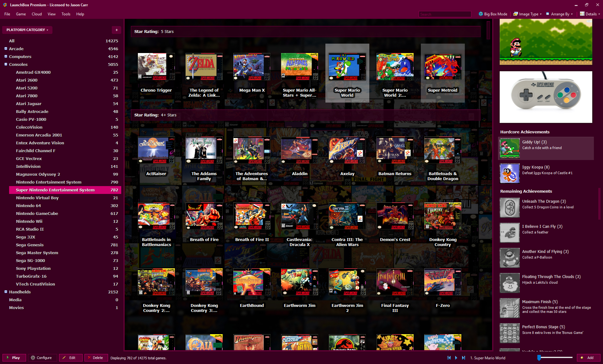The image size is (603, 364).
Task: Click Iggy Koopa achievement badge icon
Action: [x=510, y=173]
